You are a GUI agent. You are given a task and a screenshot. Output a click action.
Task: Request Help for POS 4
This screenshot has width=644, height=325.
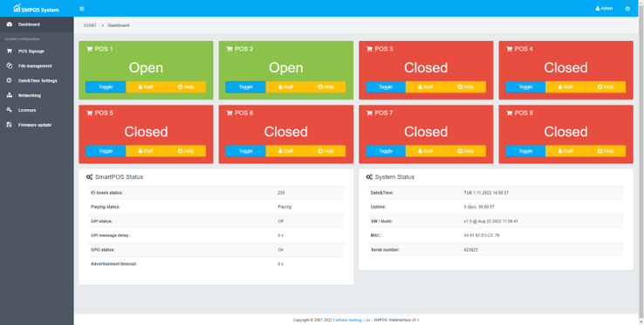click(x=606, y=86)
